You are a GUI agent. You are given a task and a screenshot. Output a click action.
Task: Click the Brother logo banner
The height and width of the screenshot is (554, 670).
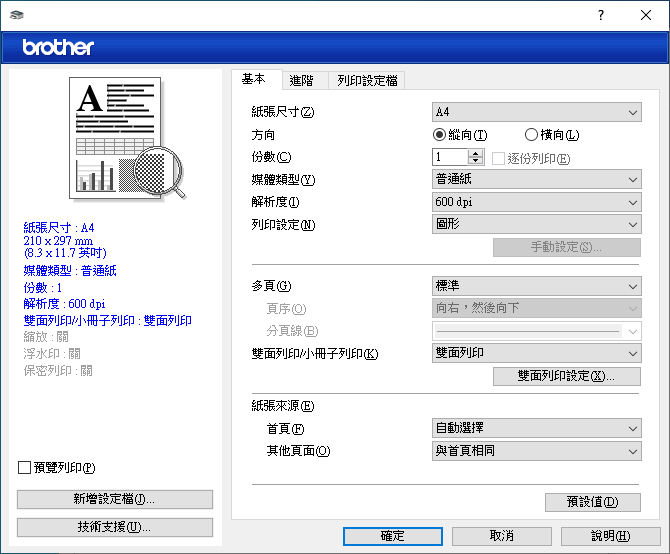pos(335,47)
